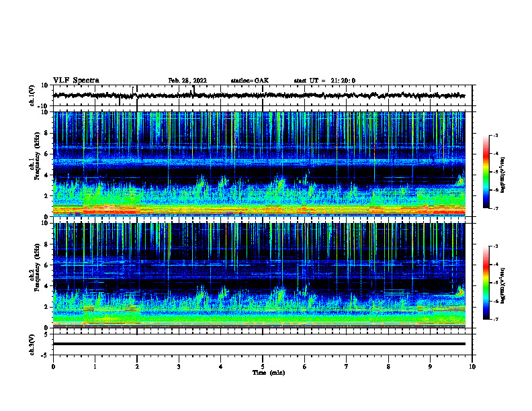Click the "6" kHz tick on ch.1 spectrogram axis
This screenshot has width=532, height=411.
47,154
